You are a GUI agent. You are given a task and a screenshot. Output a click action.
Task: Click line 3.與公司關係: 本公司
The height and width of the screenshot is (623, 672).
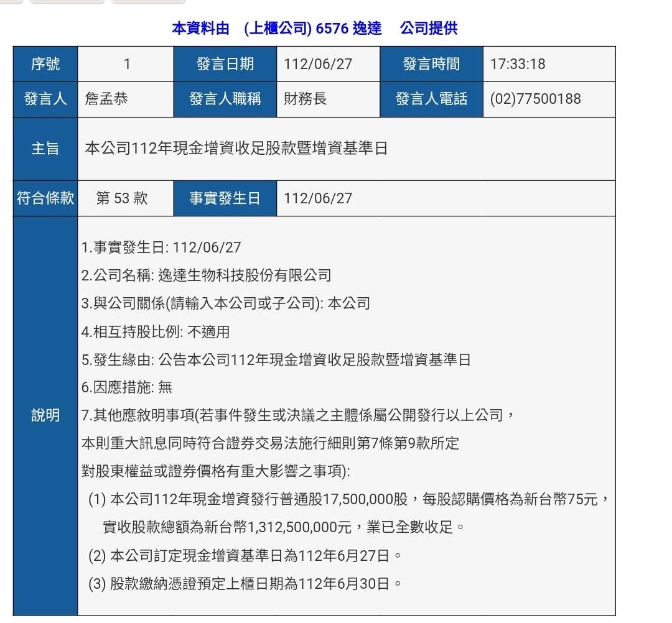point(226,303)
